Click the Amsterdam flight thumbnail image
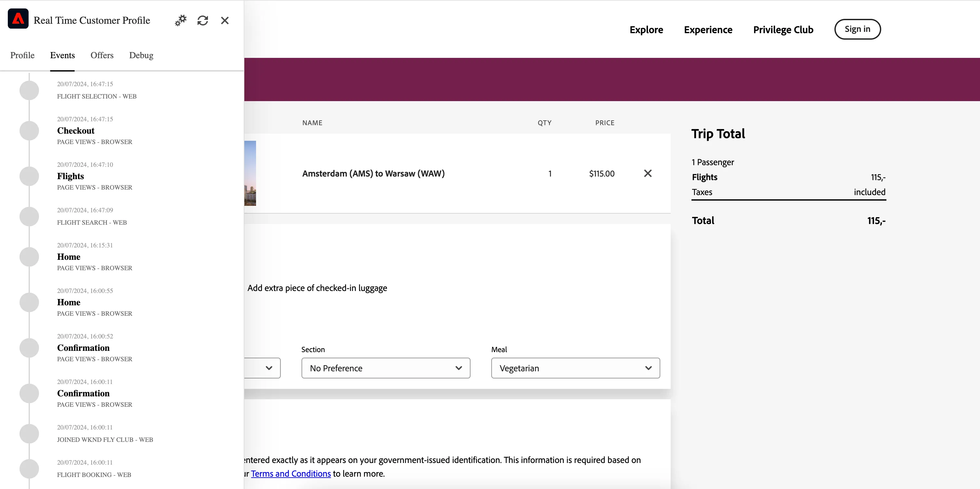Image resolution: width=980 pixels, height=489 pixels. pos(250,173)
